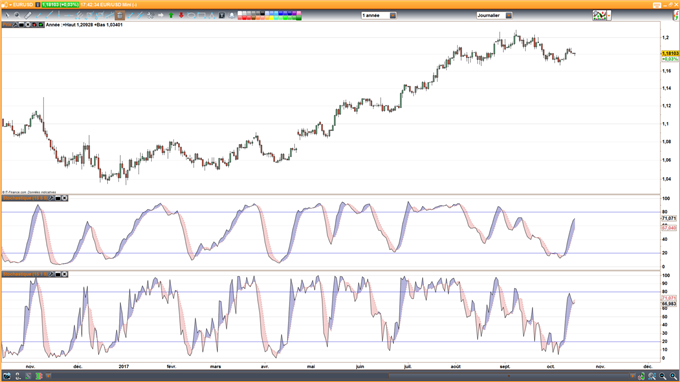Click the sept. label on time axis
The width and height of the screenshot is (680, 382).
505,366
